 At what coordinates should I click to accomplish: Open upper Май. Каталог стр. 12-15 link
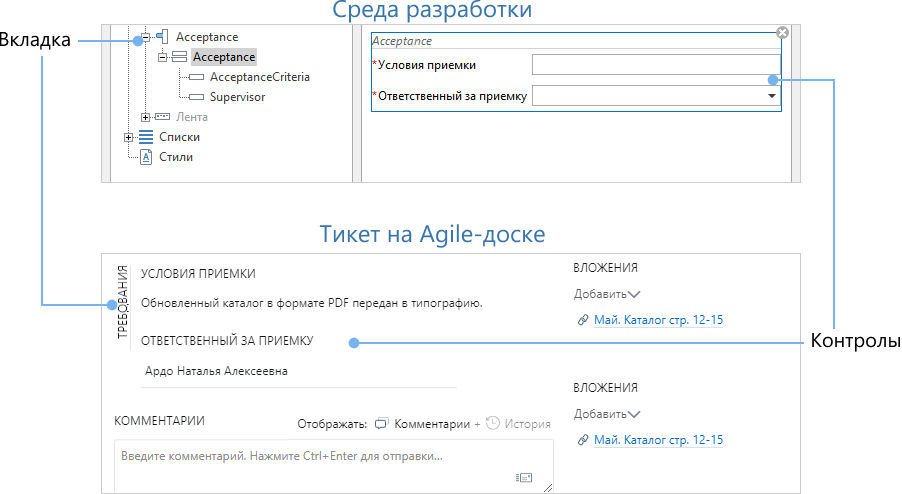click(657, 320)
